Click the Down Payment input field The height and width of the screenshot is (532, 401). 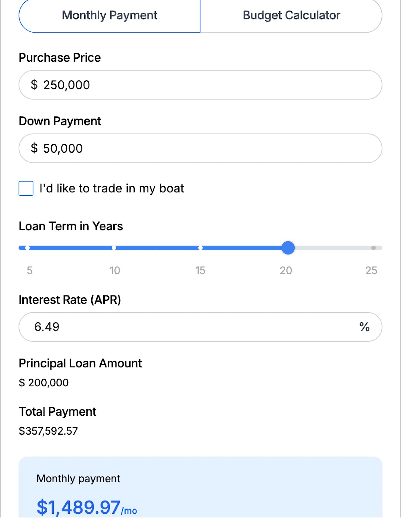click(x=200, y=148)
